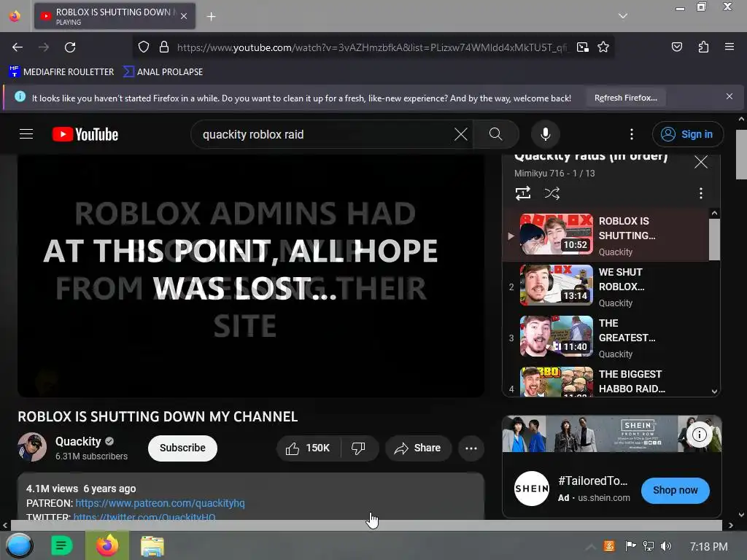Open YouTube guide hamburger menu
Image resolution: width=747 pixels, height=560 pixels.
point(26,134)
